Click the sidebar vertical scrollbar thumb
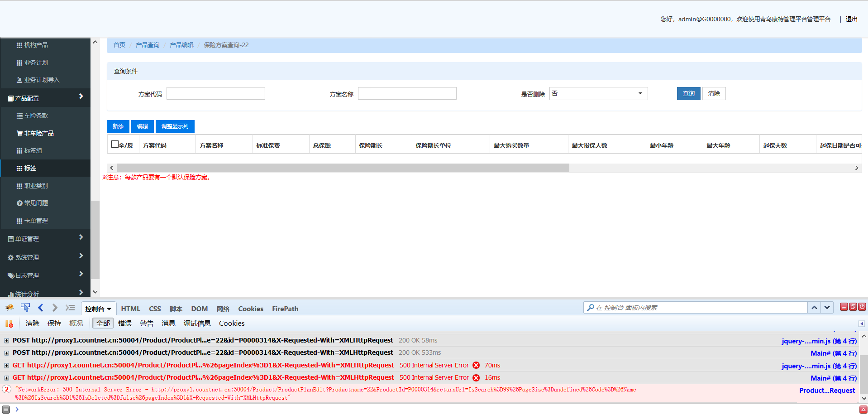 (x=95, y=240)
